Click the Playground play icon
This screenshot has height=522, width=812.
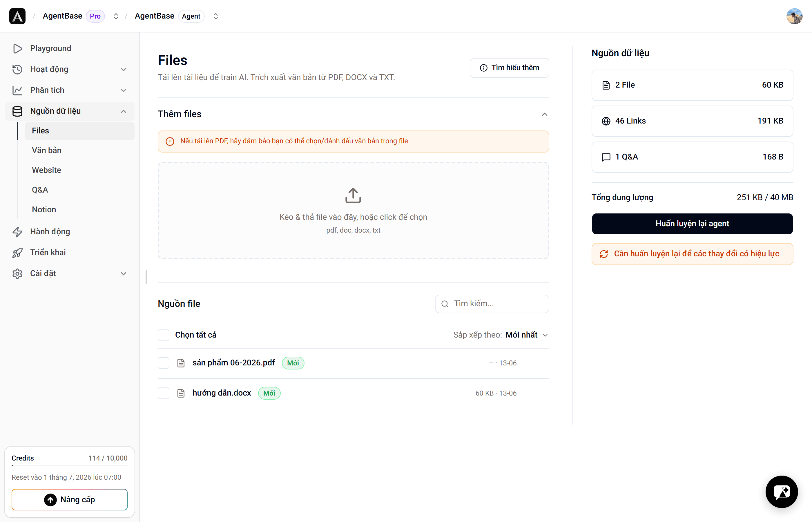click(x=17, y=48)
